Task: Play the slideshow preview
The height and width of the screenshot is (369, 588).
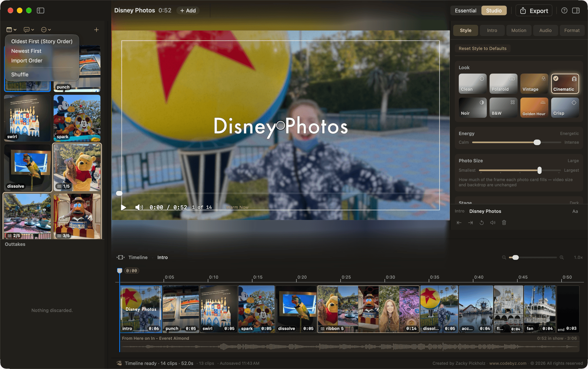Action: click(x=123, y=207)
